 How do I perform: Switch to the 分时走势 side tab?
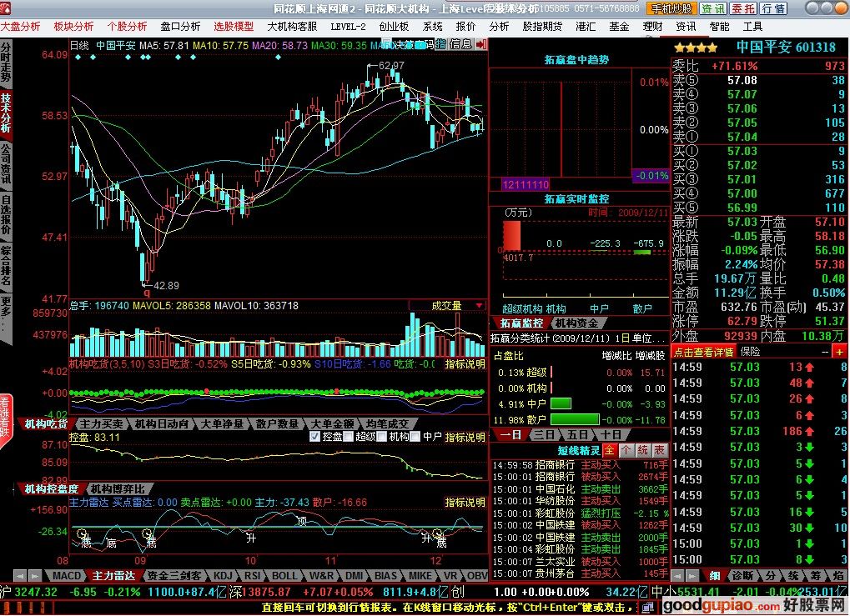[5, 63]
